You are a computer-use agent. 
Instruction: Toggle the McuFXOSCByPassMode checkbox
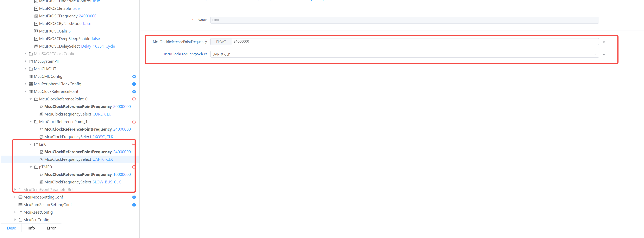click(x=36, y=24)
